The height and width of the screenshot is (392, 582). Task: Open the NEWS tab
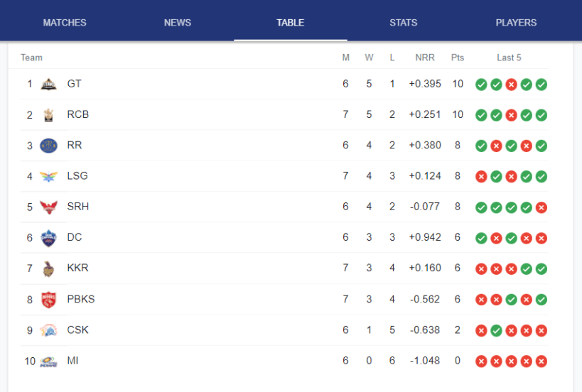pos(178,23)
